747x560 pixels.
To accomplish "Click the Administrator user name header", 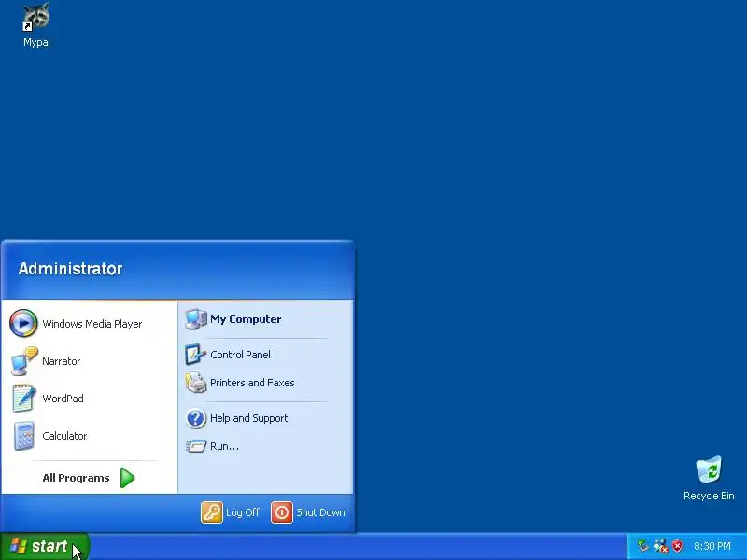I will (x=71, y=269).
